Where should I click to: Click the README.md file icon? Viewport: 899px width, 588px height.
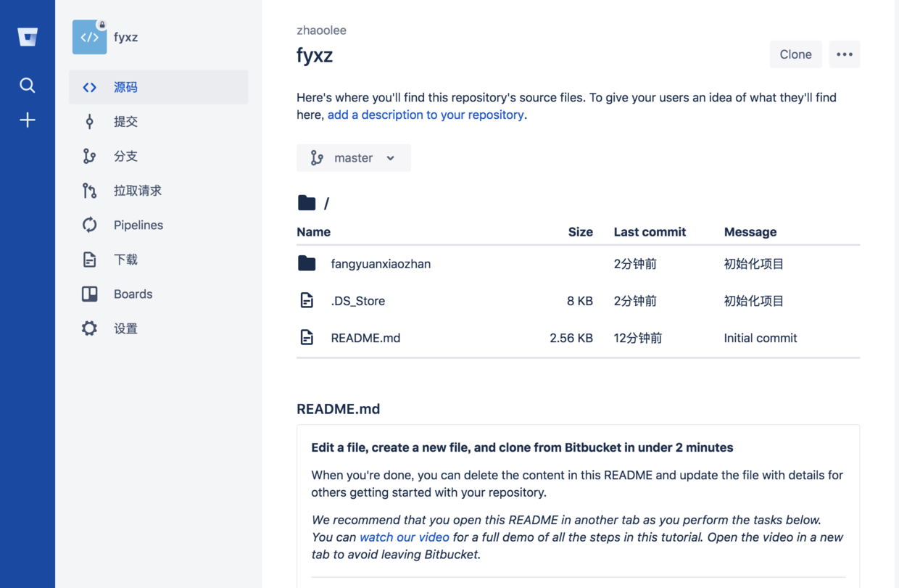[307, 337]
